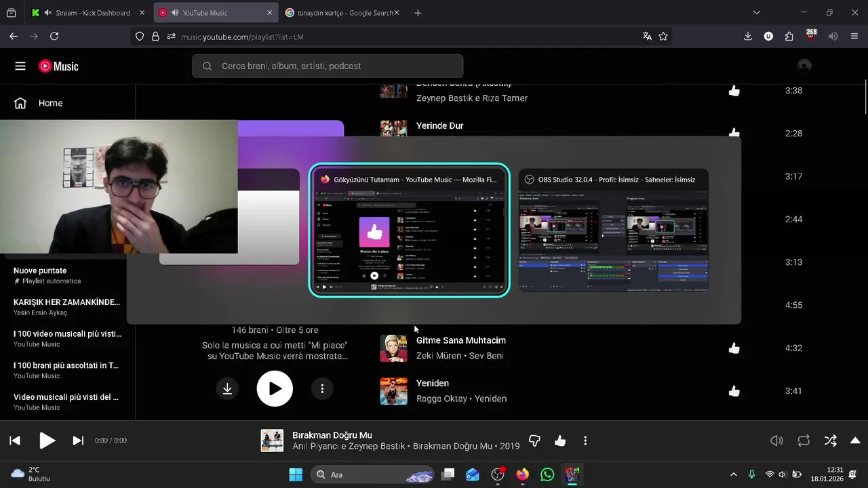The image size is (868, 488).
Task: Switch to the Stream - Kick Dashboard tab
Action: [x=88, y=13]
